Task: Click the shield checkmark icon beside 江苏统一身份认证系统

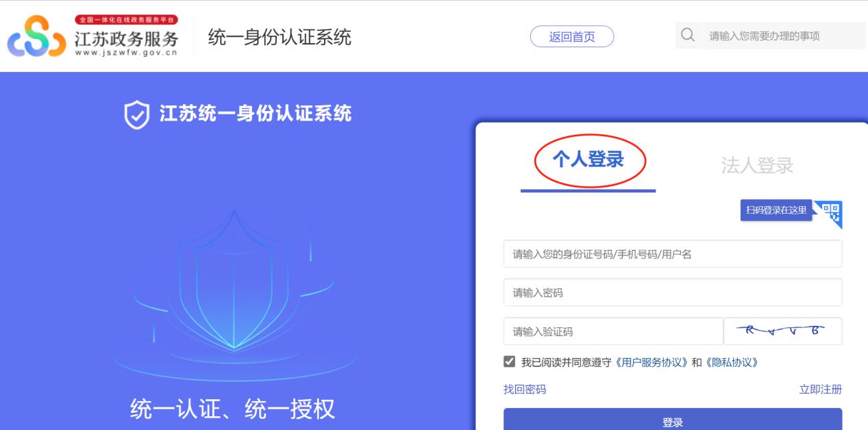Action: coord(136,115)
